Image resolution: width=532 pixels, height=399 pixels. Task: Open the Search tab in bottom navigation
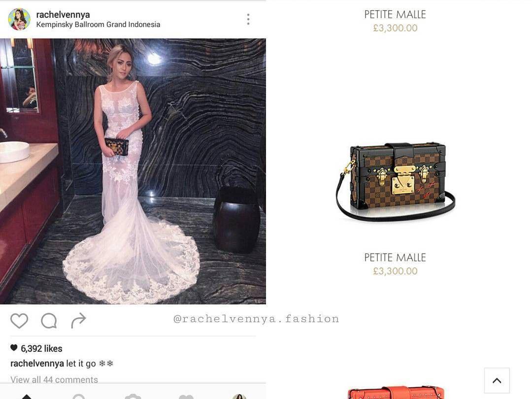(x=79, y=396)
